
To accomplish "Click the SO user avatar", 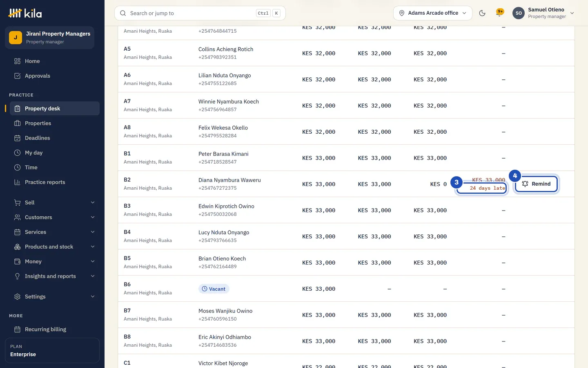I will (519, 13).
